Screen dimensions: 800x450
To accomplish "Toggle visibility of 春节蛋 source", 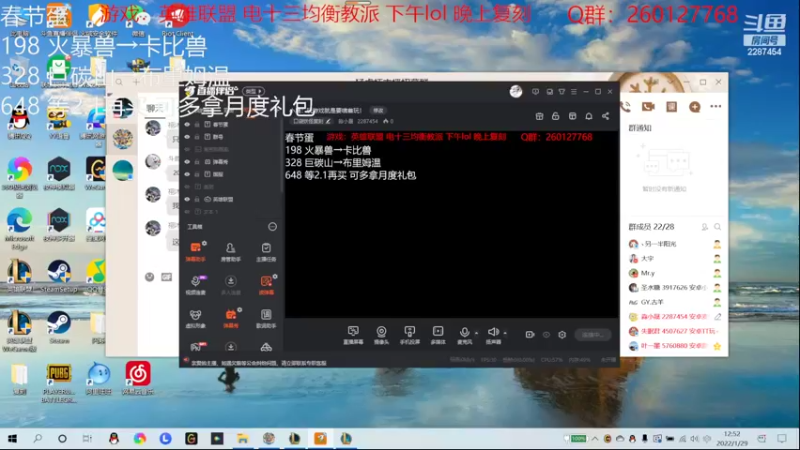I will (187, 124).
